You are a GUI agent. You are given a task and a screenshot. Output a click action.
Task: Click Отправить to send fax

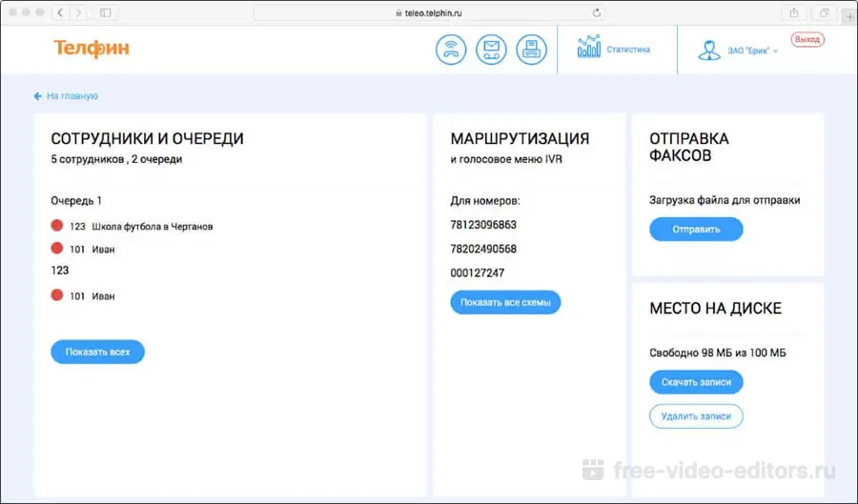pos(696,230)
